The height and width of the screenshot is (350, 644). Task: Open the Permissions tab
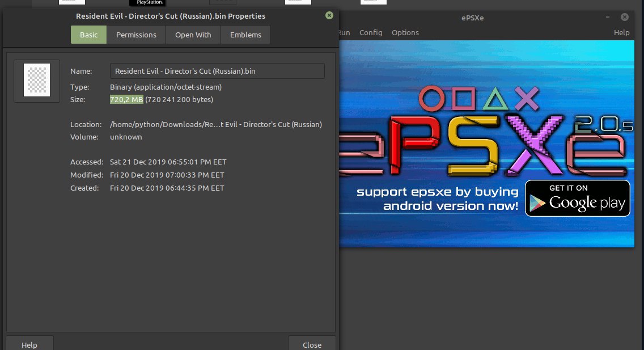(x=136, y=35)
